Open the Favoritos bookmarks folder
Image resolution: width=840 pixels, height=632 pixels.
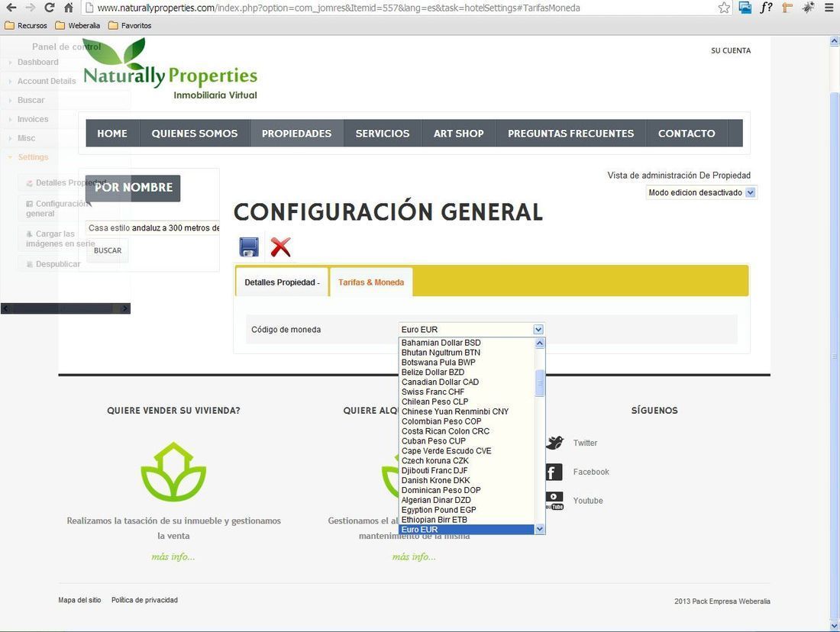tap(130, 25)
